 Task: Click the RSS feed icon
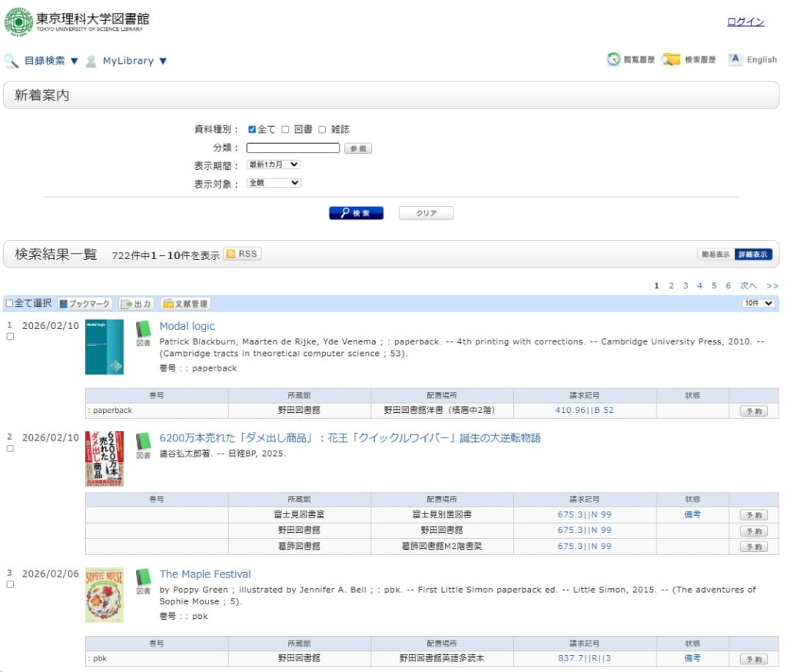point(242,254)
